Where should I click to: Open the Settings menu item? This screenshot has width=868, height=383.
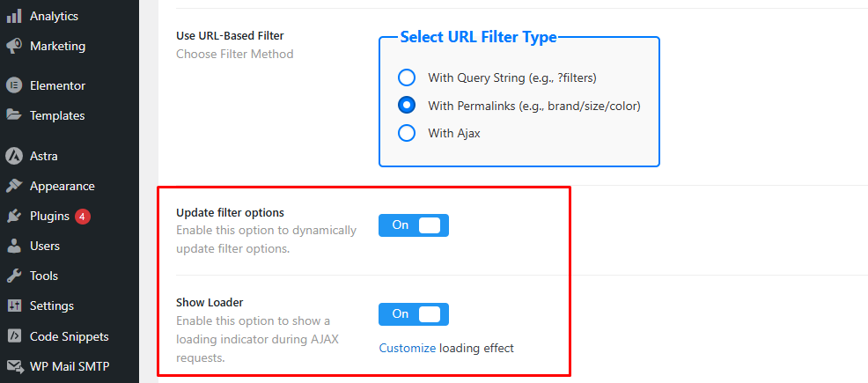point(52,306)
